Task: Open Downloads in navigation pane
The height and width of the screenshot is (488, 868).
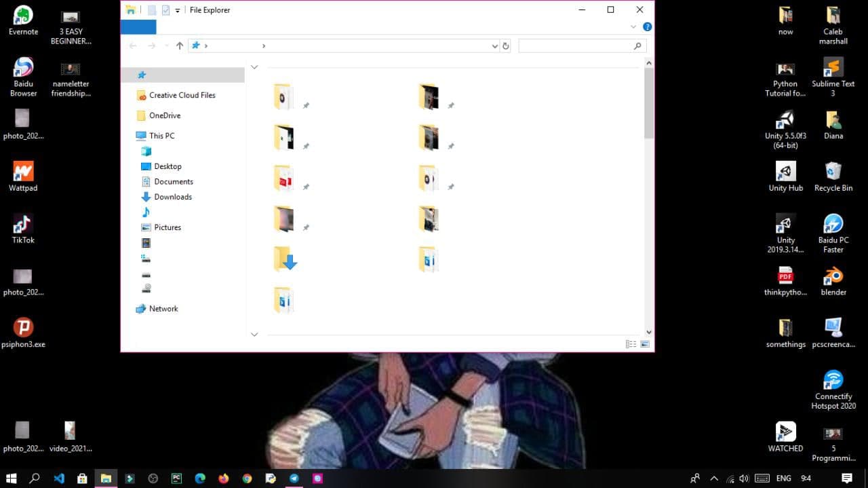Action: [x=166, y=197]
